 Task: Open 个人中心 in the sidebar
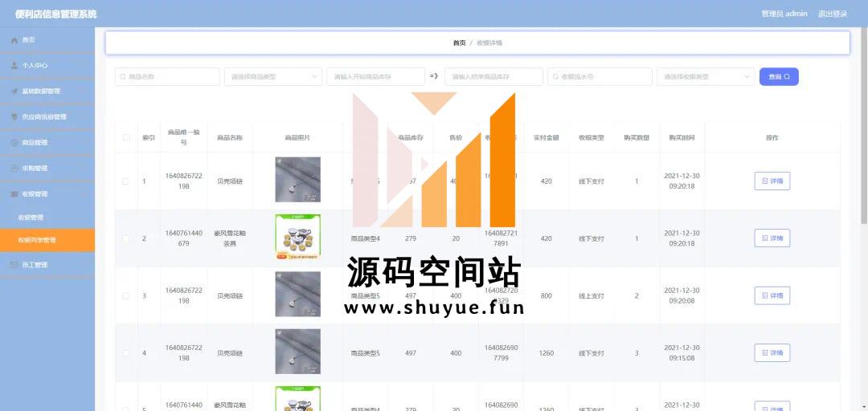pyautogui.click(x=47, y=65)
